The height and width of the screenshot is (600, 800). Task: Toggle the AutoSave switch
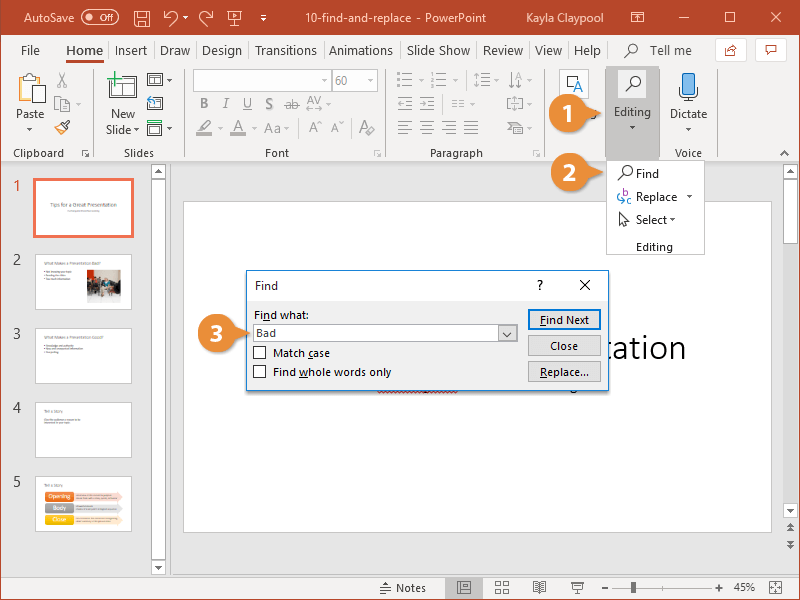pyautogui.click(x=100, y=18)
